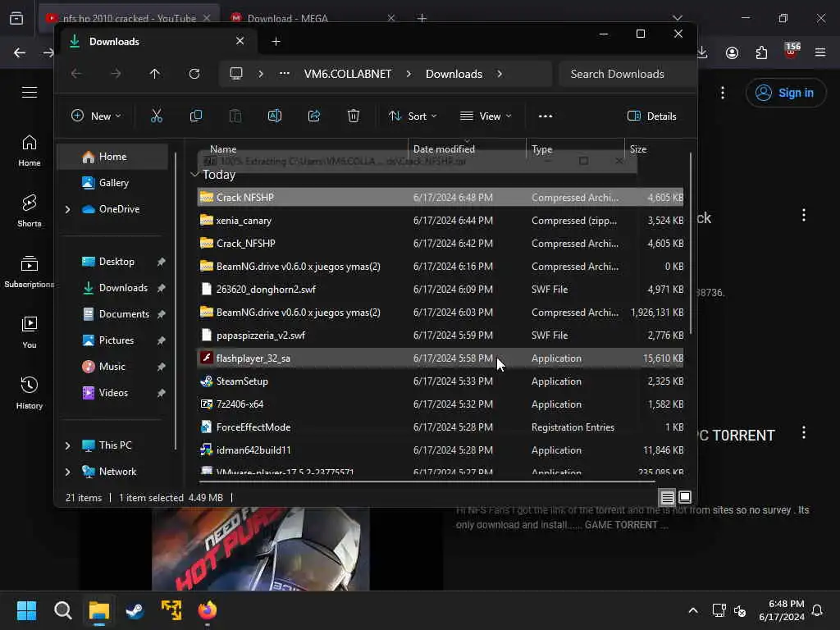
Task: Click the Cut scissors icon in Explorer toolbar
Action: click(157, 116)
